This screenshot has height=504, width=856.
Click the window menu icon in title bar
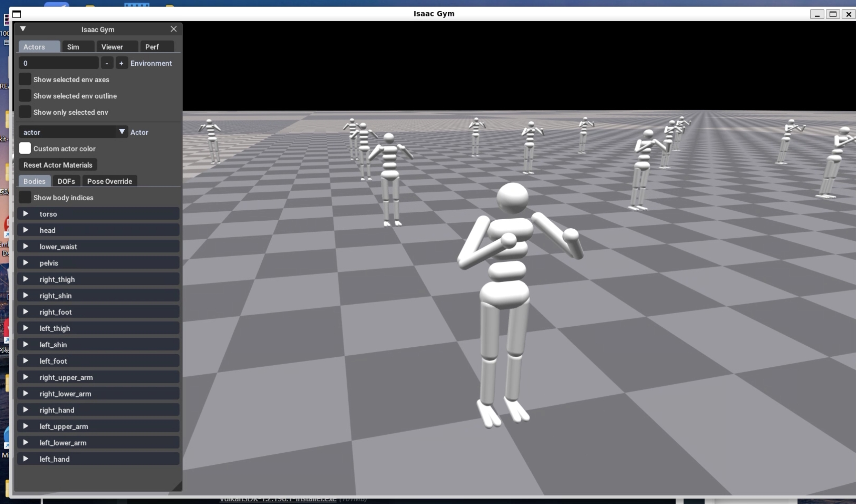tap(17, 14)
